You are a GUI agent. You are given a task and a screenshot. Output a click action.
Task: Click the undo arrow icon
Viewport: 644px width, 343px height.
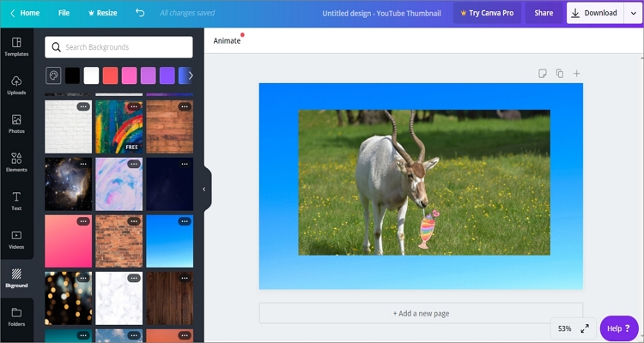[140, 13]
